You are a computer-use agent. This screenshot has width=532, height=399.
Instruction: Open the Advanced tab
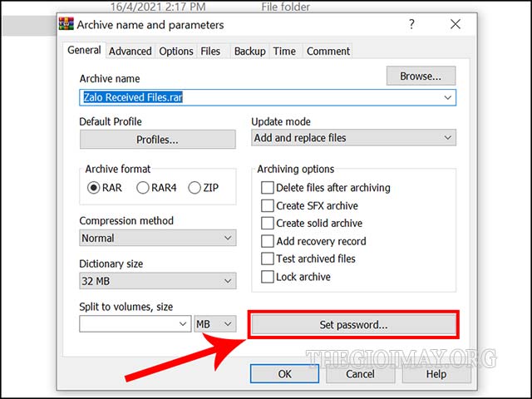pyautogui.click(x=131, y=52)
